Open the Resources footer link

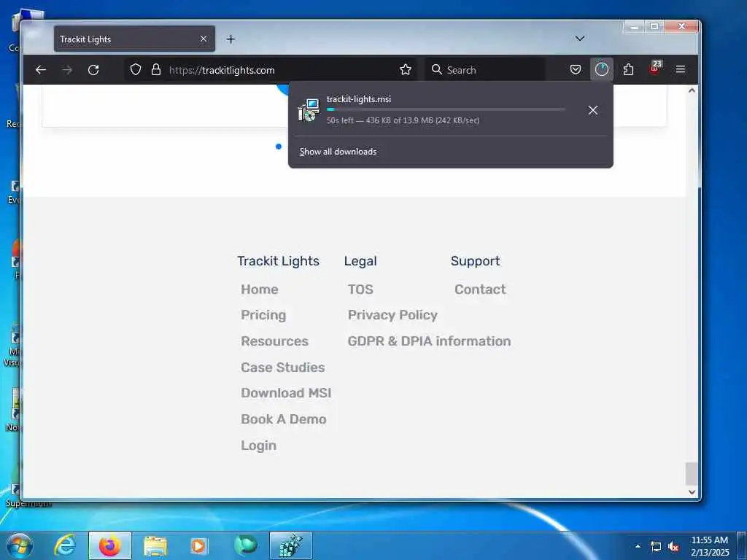click(x=274, y=341)
